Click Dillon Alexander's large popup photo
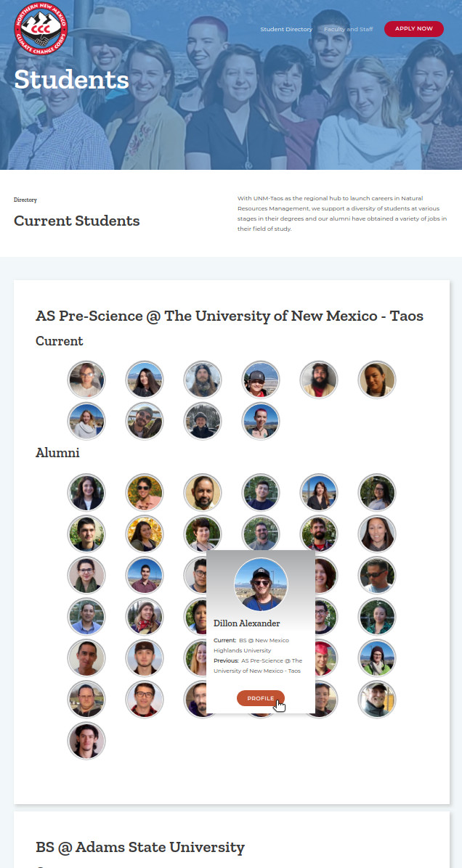This screenshot has height=868, width=462. (x=261, y=584)
